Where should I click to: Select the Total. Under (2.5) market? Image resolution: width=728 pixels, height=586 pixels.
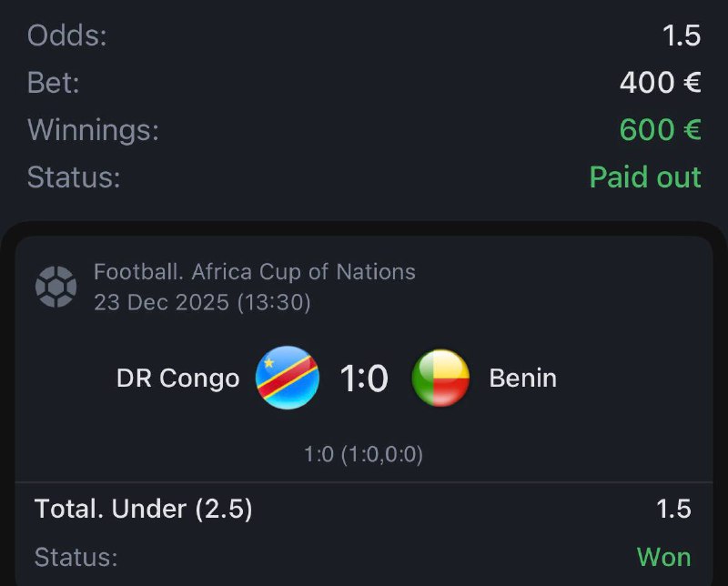(x=144, y=509)
